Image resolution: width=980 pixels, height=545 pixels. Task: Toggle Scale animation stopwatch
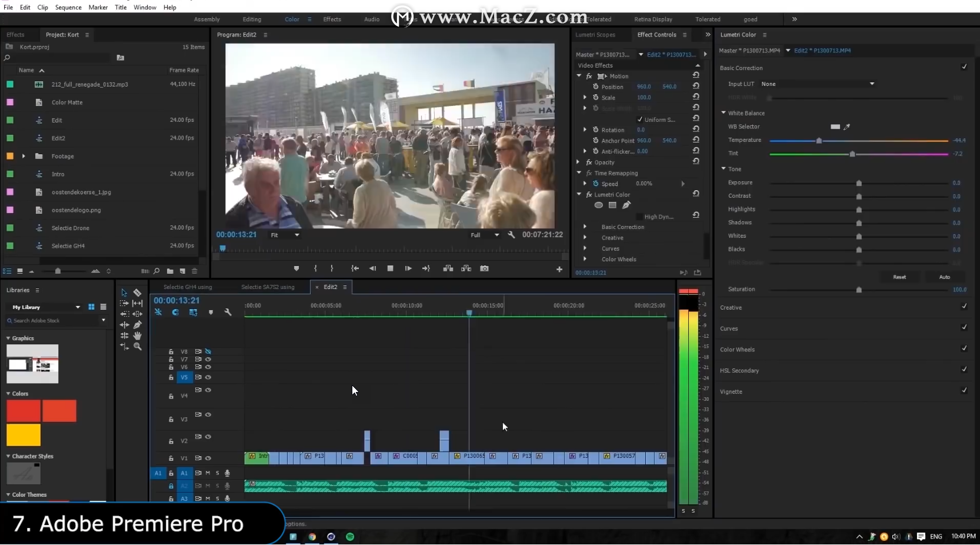point(596,97)
